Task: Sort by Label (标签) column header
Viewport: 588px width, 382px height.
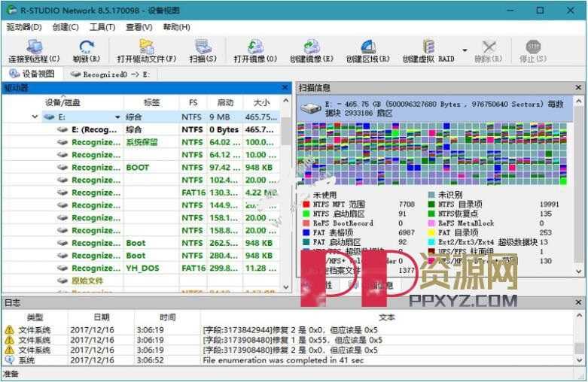Action: [x=151, y=102]
